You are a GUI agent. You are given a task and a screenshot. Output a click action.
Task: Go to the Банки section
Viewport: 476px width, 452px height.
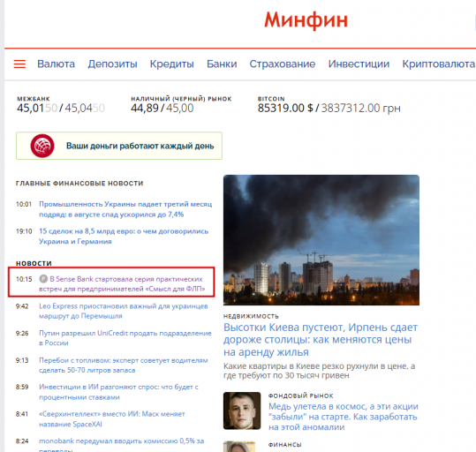[222, 64]
